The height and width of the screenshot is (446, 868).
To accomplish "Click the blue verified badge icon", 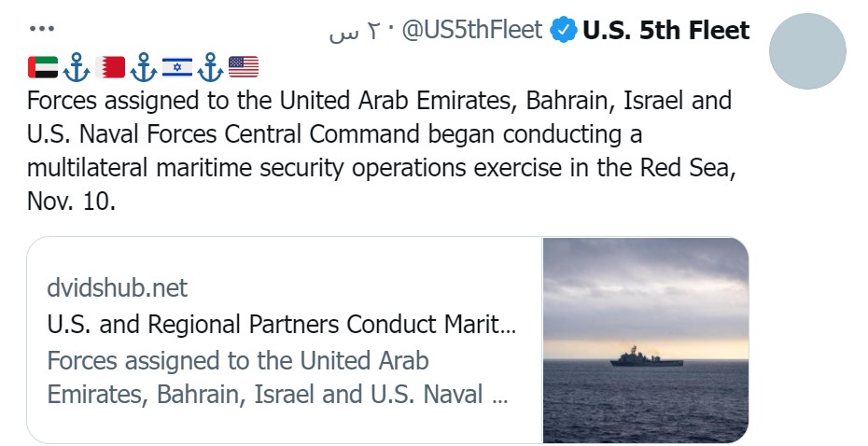I will coord(562,31).
